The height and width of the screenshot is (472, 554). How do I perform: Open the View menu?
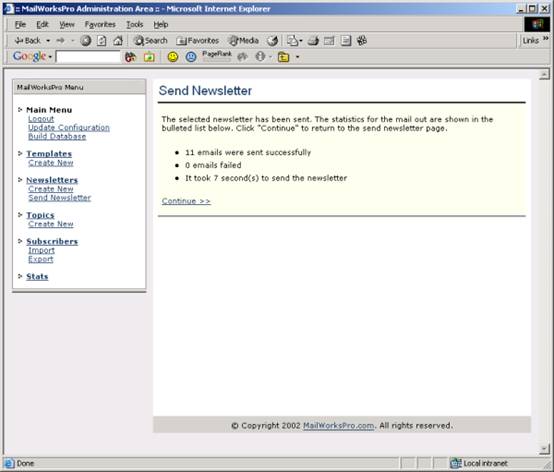pos(67,24)
